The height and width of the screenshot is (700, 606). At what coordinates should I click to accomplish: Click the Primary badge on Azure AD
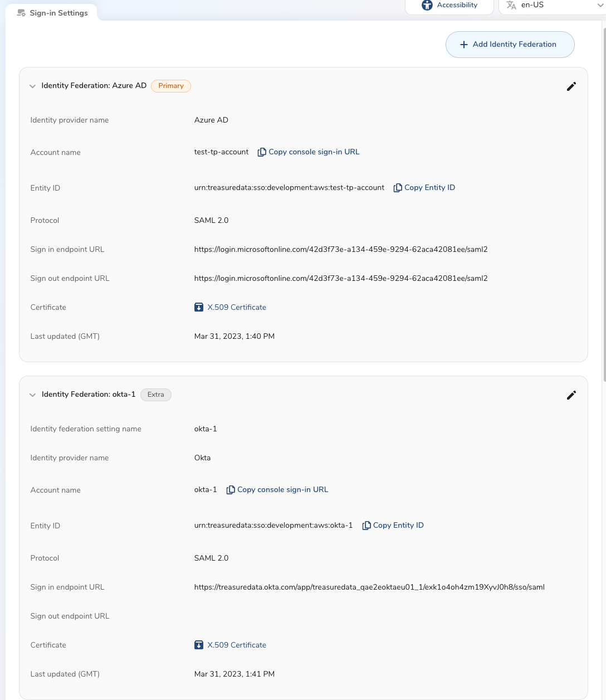[x=171, y=86]
